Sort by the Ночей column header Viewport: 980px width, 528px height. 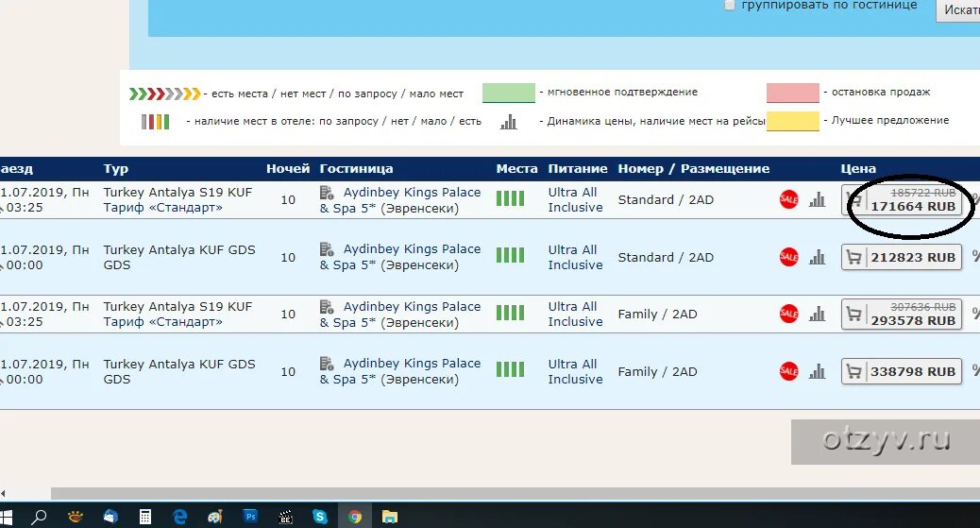click(288, 168)
